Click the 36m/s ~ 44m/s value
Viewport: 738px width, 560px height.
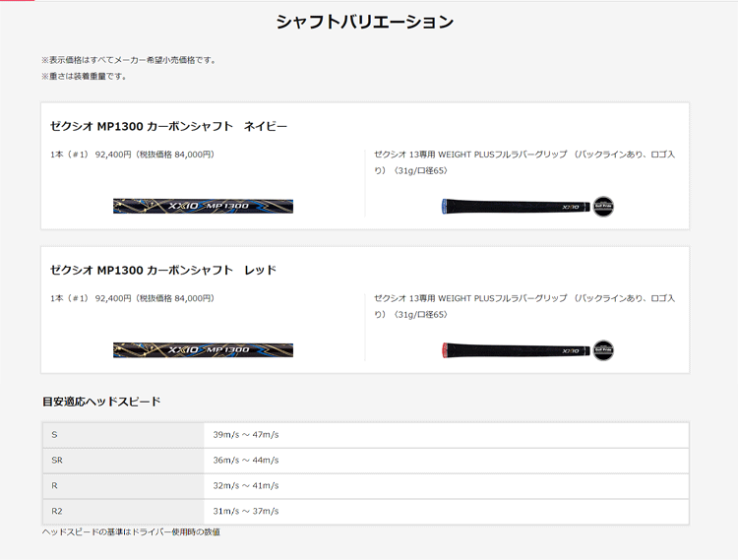246,461
